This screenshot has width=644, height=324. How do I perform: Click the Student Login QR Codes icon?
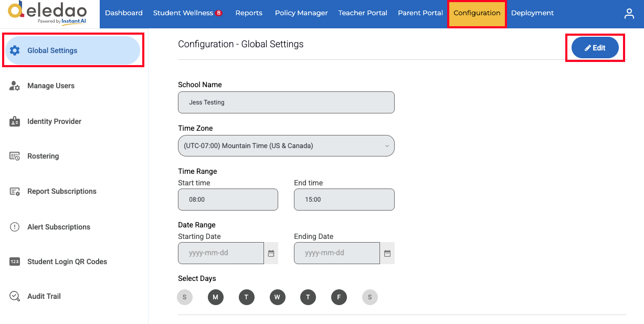(15, 262)
